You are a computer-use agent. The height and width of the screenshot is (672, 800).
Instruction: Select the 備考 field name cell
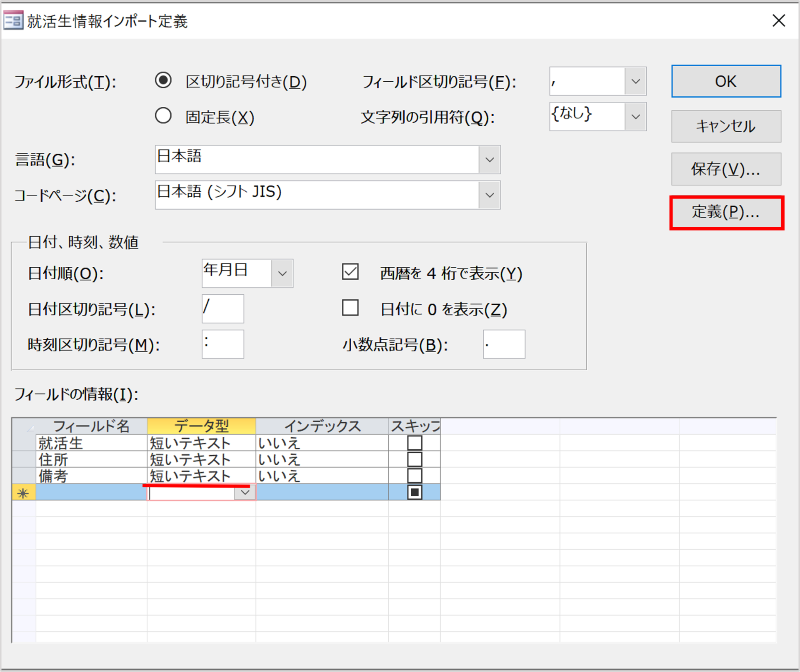tap(91, 475)
